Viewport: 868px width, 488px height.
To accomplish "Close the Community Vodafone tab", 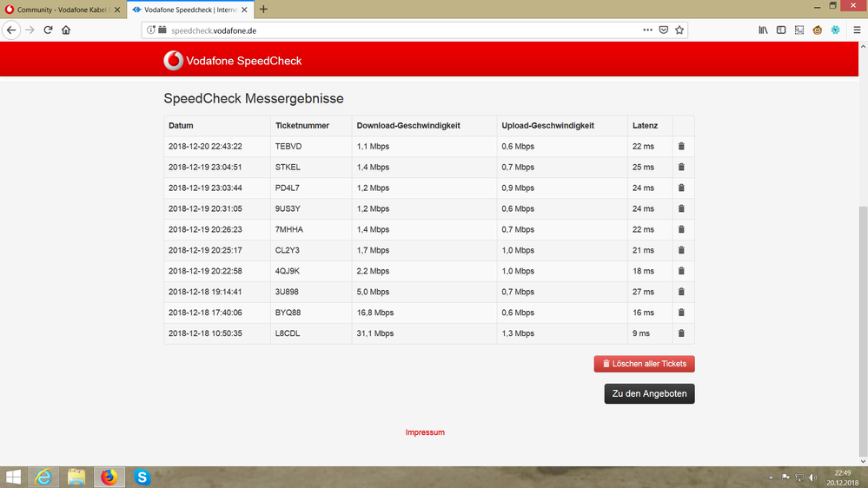I will click(117, 10).
